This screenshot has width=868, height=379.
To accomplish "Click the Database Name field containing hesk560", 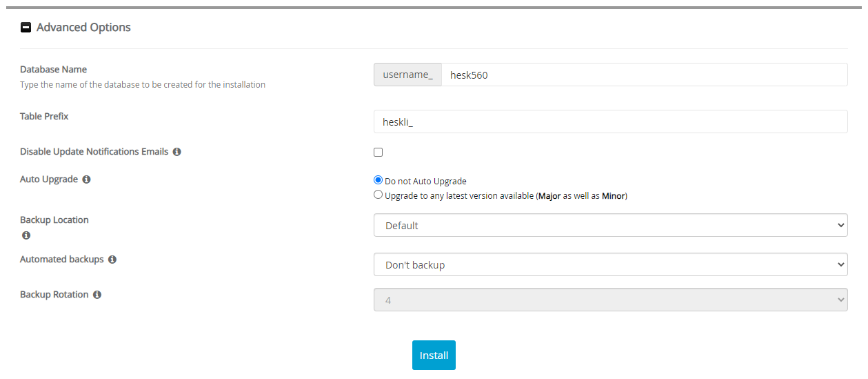I will (x=643, y=75).
